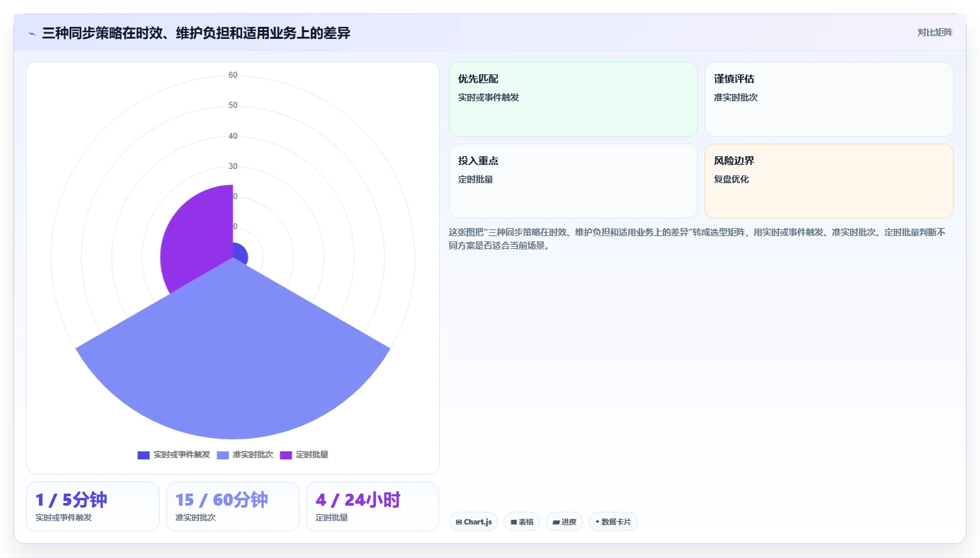The width and height of the screenshot is (980, 558).
Task: Select the 4 / 24小时 stat card
Action: [373, 506]
